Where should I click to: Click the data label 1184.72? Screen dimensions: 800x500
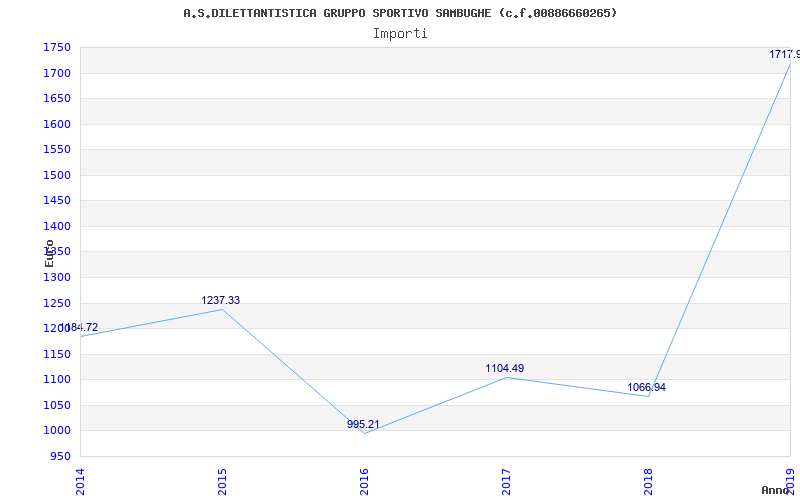tap(79, 328)
